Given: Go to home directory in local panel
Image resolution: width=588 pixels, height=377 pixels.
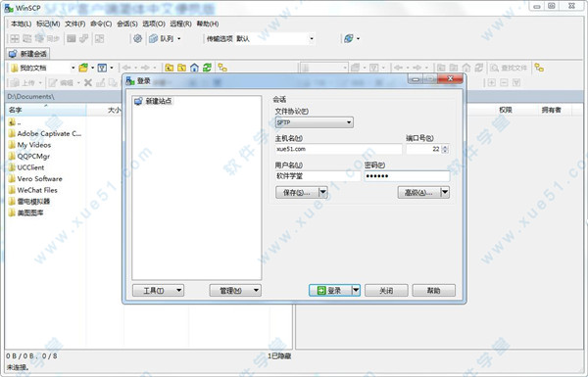Looking at the screenshot, I should (x=194, y=68).
